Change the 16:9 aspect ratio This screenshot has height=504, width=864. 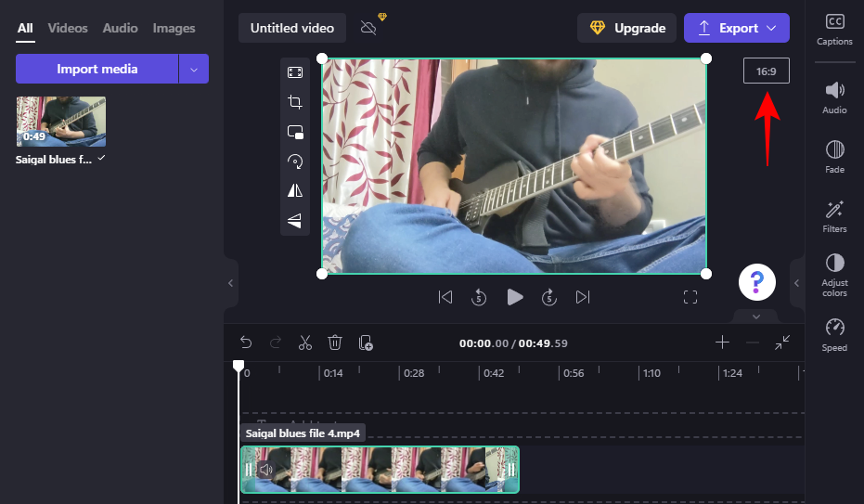pos(766,71)
